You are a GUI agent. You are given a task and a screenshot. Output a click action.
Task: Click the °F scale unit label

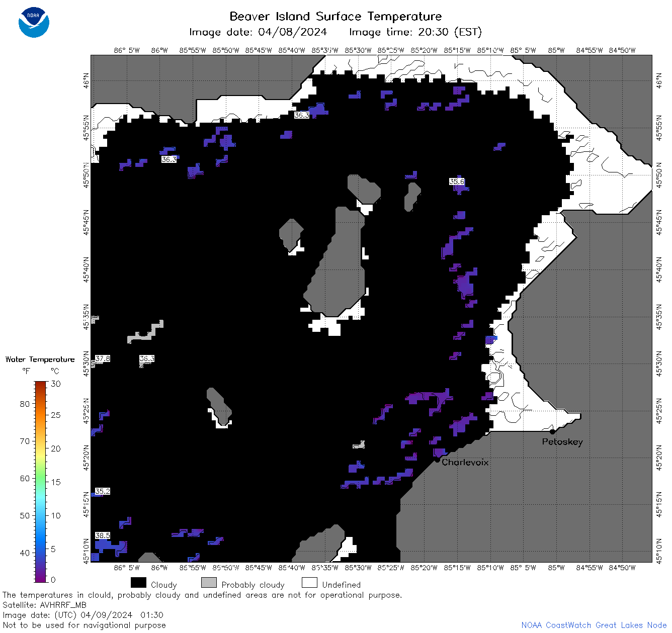pyautogui.click(x=26, y=371)
